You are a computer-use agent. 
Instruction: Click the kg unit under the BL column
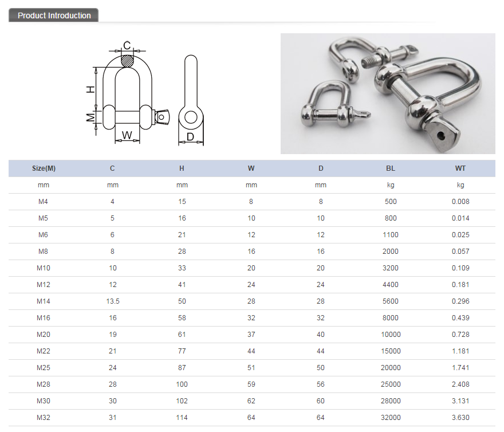(391, 185)
